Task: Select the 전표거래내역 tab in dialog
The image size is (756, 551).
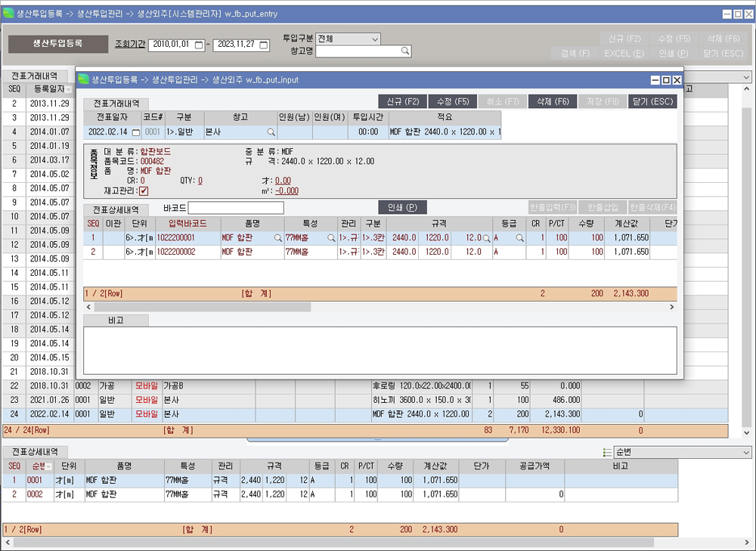Action: [116, 104]
